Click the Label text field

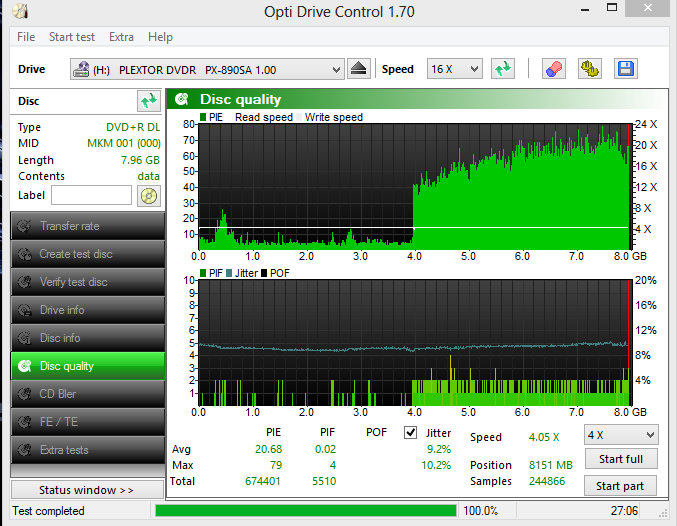pos(92,196)
